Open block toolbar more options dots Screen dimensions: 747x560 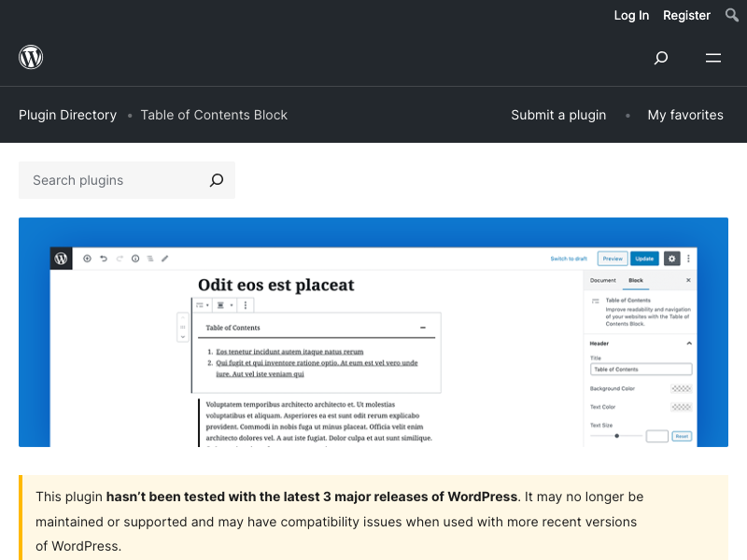[x=246, y=305]
